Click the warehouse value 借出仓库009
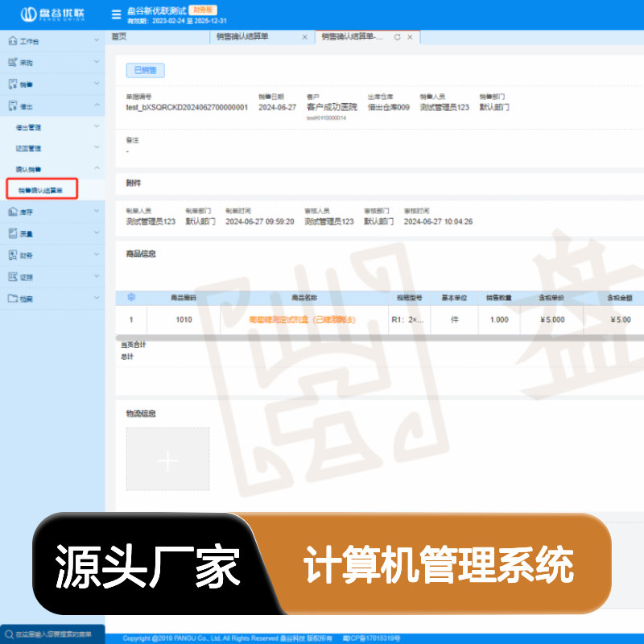Viewport: 644px width, 644px height. [389, 107]
